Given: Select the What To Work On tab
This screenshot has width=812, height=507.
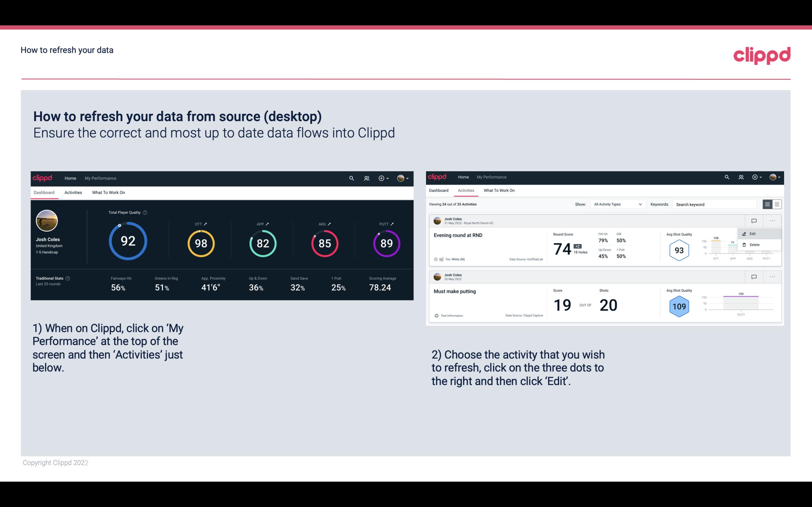Looking at the screenshot, I should click(x=108, y=192).
